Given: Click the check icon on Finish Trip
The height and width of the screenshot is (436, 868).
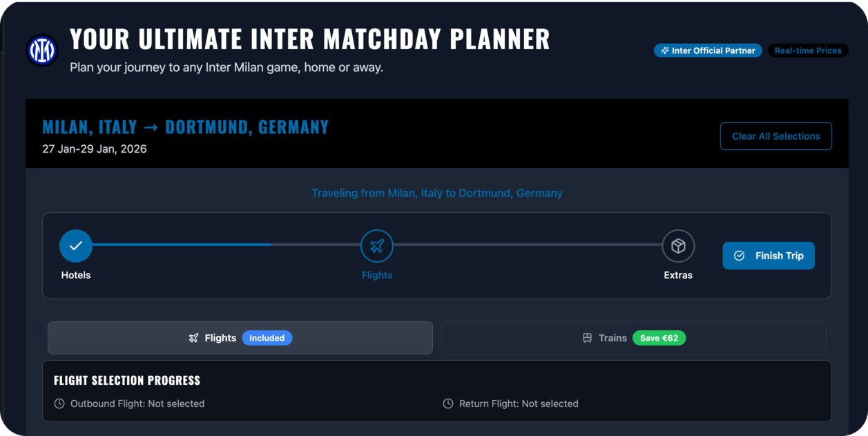Looking at the screenshot, I should [x=739, y=256].
